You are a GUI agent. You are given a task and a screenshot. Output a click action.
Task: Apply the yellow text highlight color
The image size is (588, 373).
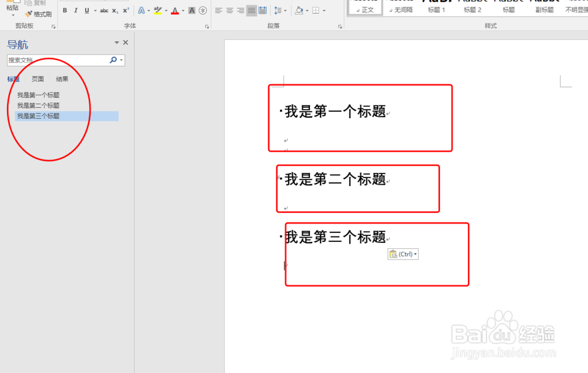(x=158, y=11)
